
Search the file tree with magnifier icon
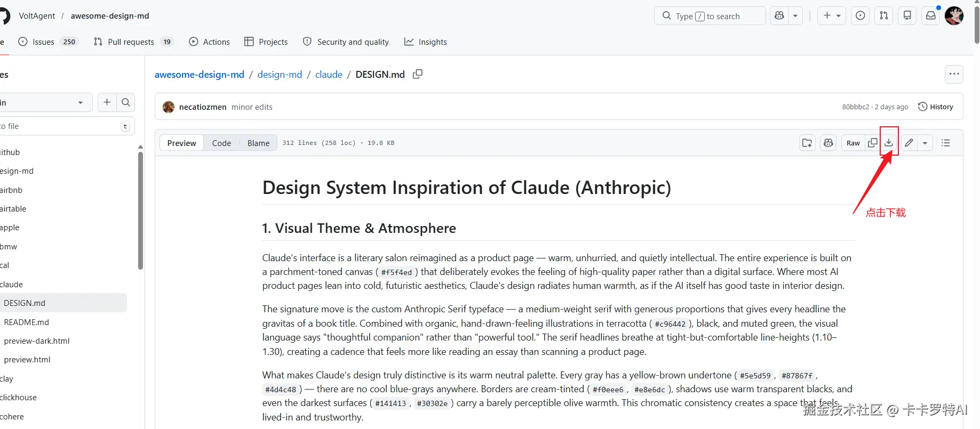point(126,102)
